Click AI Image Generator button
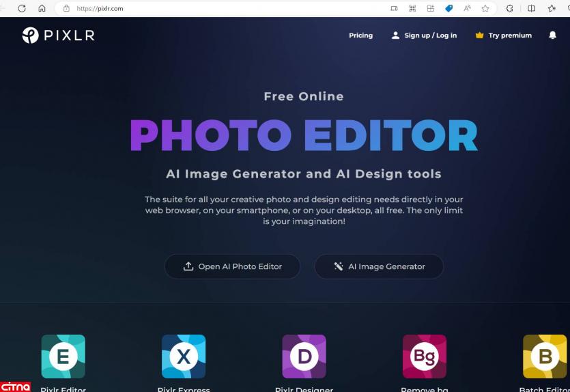This screenshot has width=570, height=392. (379, 266)
